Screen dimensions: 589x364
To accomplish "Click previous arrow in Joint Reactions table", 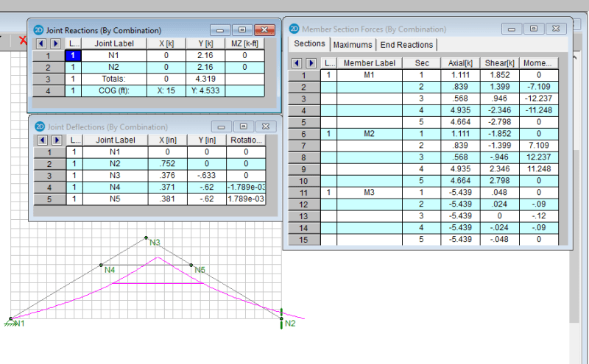I will tap(41, 43).
